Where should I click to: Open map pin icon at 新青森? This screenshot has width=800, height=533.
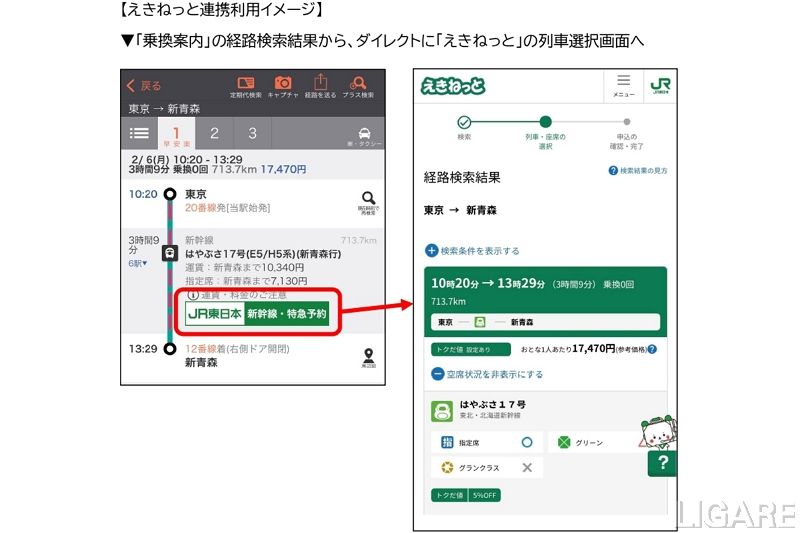368,358
